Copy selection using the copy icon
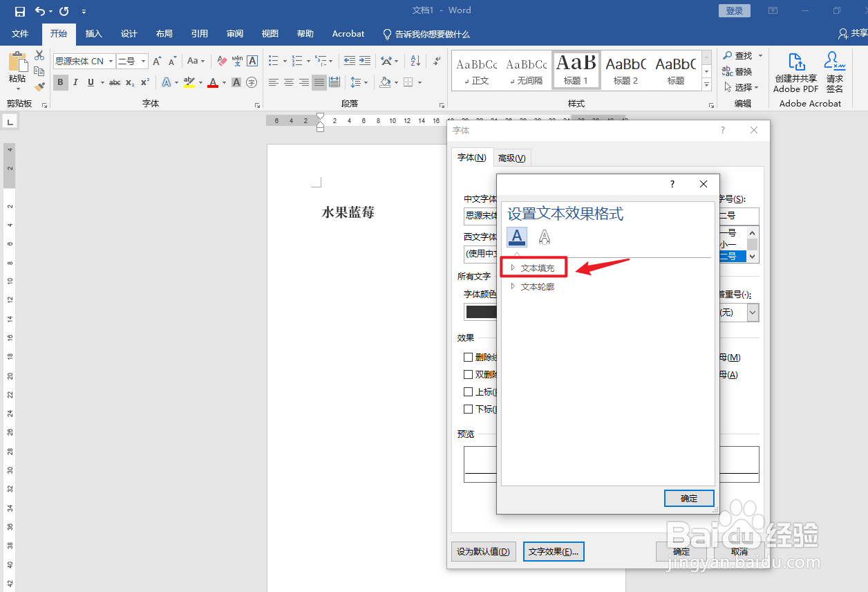Screen dimensions: 868x592 pyautogui.click(x=39, y=71)
